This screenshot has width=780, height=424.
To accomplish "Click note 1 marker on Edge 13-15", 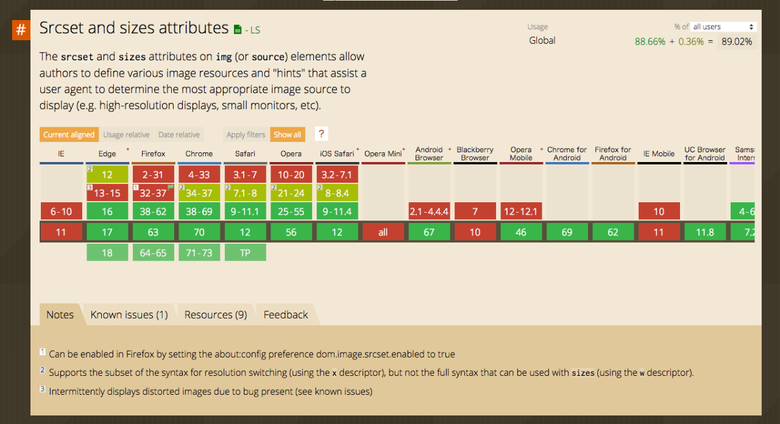I will click(x=89, y=187).
